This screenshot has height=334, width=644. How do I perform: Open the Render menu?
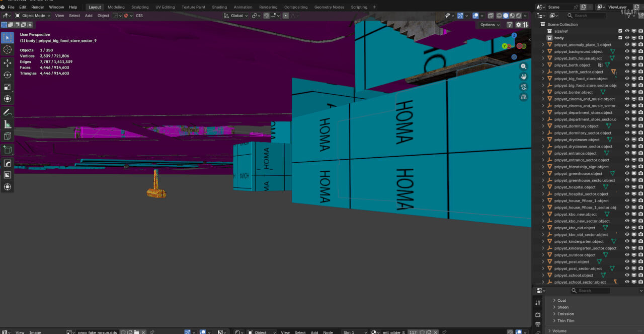pos(38,7)
